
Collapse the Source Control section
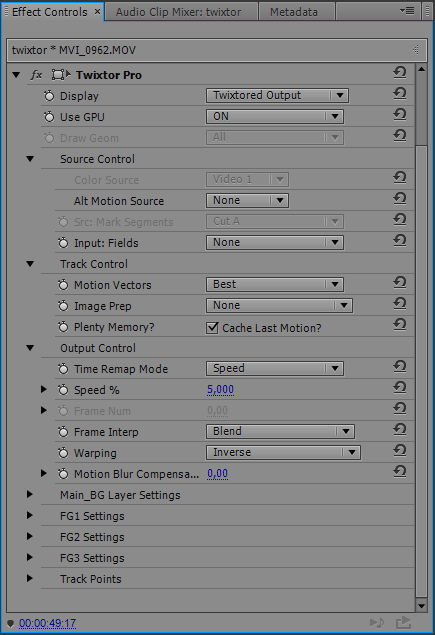coord(30,159)
